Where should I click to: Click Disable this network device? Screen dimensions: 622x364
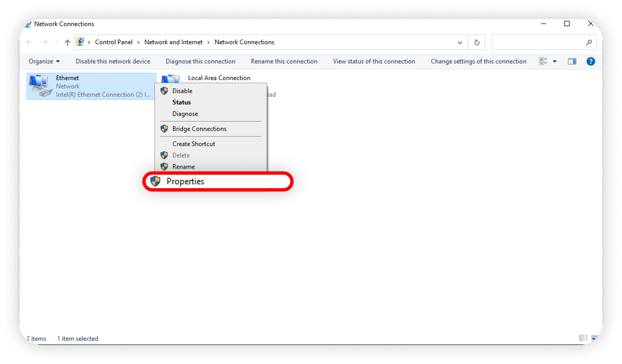pos(113,61)
